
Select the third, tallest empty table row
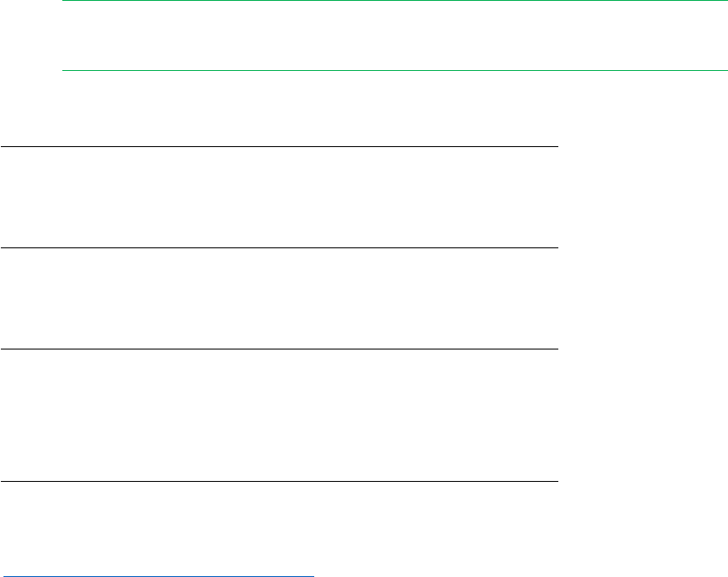coord(279,415)
